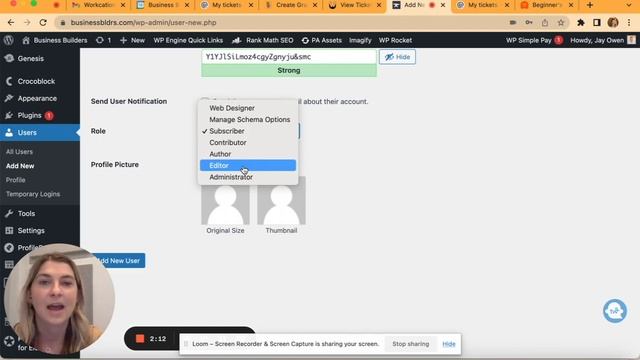
Task: Go to All Users submenu
Action: point(19,151)
